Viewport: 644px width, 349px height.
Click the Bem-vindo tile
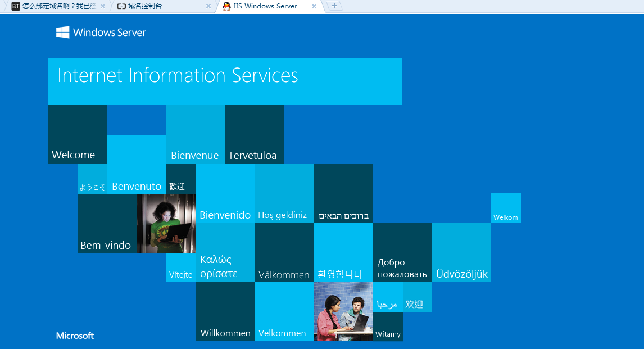[107, 223]
